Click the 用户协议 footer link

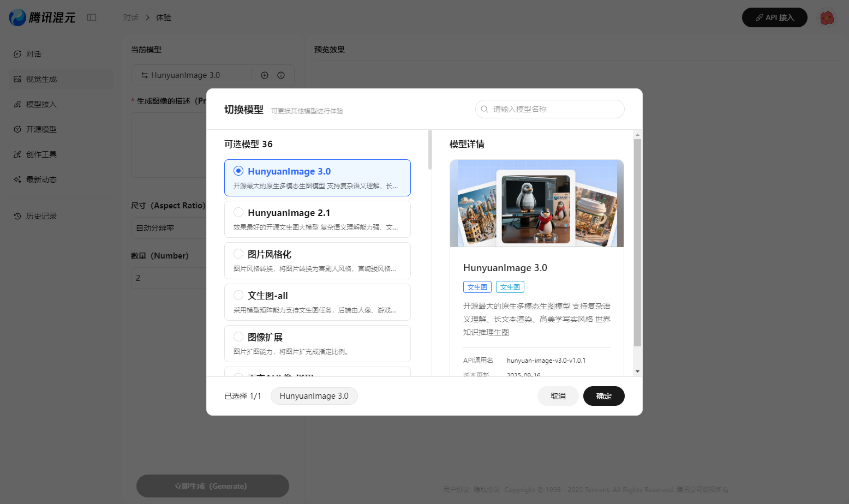click(456, 490)
